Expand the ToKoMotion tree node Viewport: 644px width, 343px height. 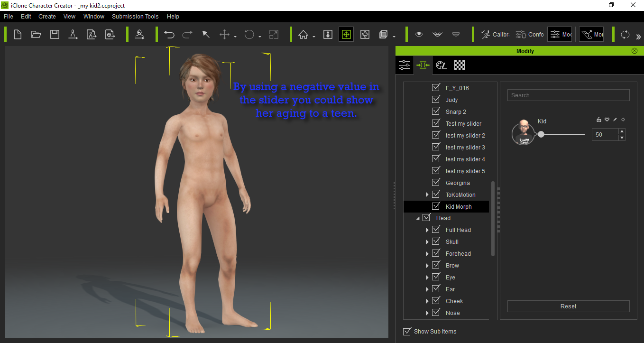[x=427, y=195]
